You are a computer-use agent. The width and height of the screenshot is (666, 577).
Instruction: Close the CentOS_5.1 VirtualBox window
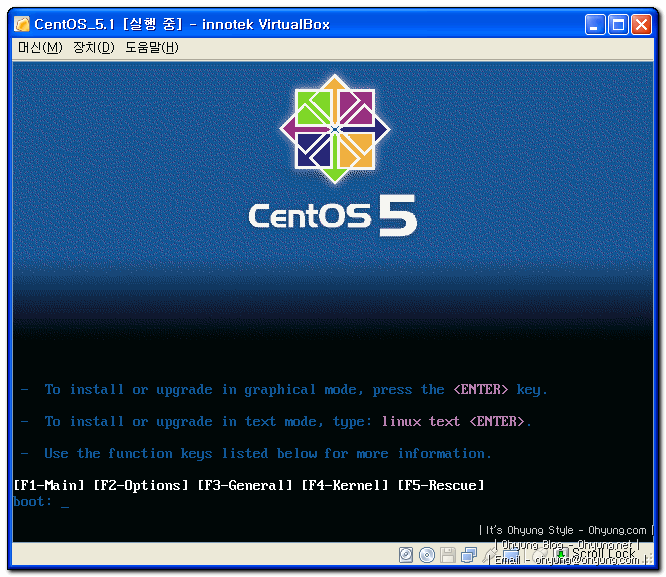tap(641, 25)
